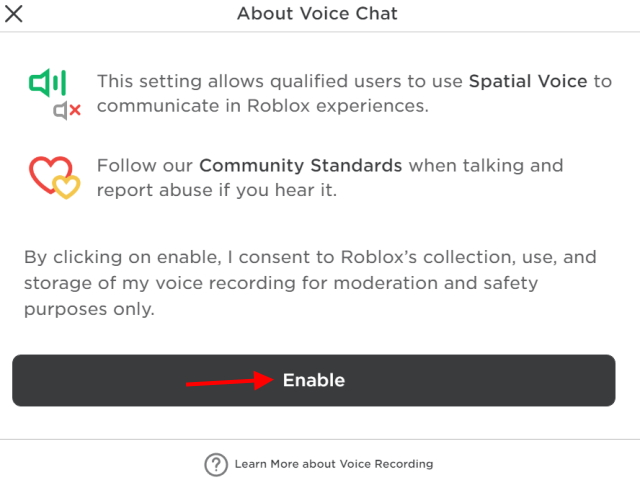Open the Community Standards link

tap(301, 165)
